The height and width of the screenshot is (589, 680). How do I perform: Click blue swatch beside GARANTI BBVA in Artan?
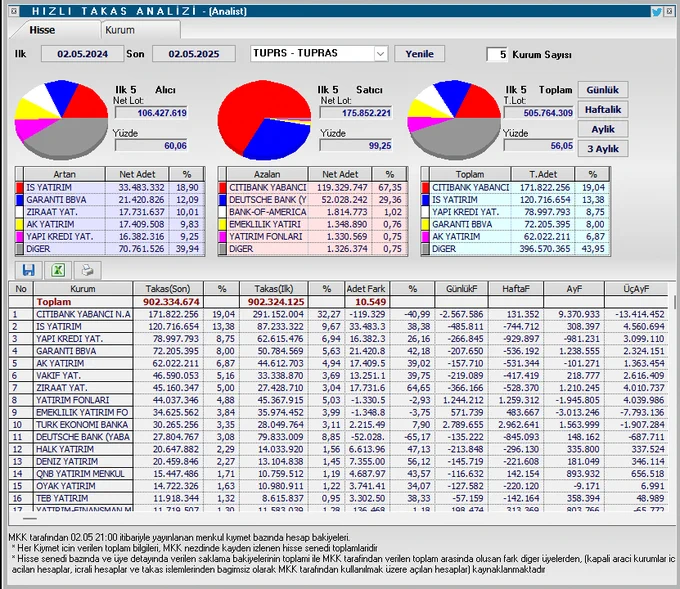coord(19,200)
